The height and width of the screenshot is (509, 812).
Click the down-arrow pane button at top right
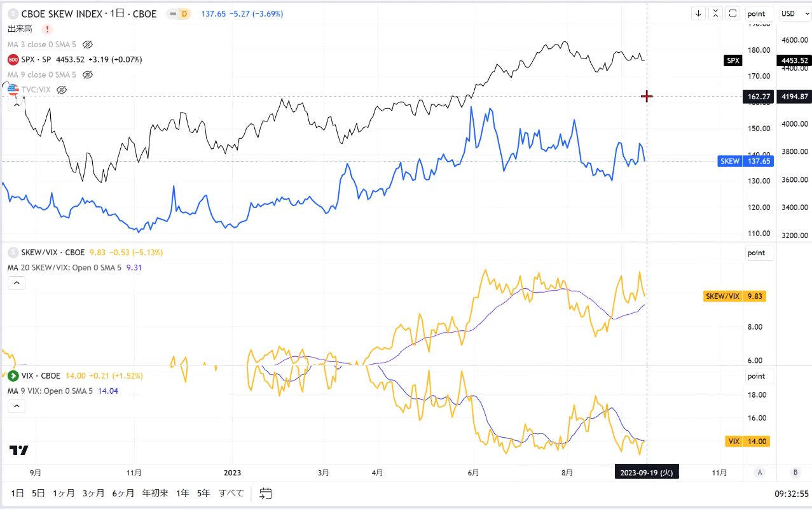tap(699, 13)
